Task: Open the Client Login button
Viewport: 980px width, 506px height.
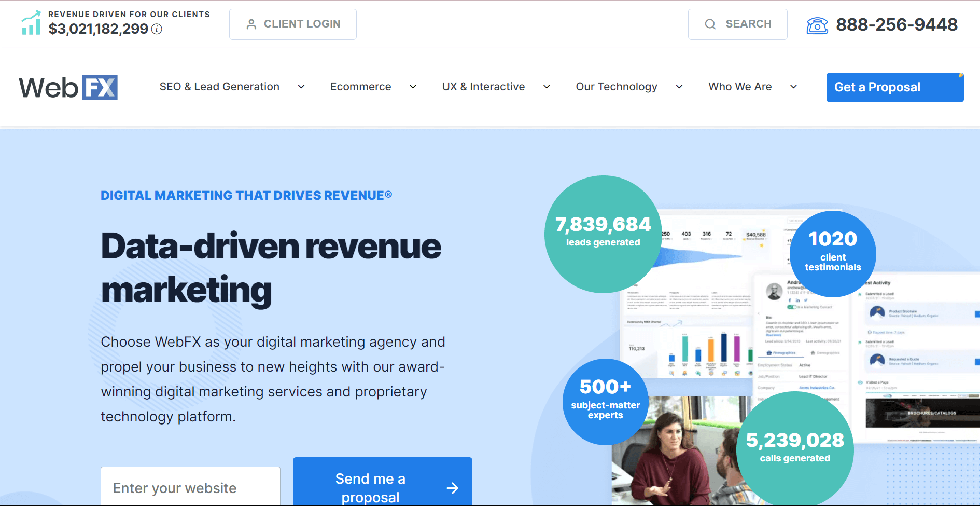Action: coord(293,24)
